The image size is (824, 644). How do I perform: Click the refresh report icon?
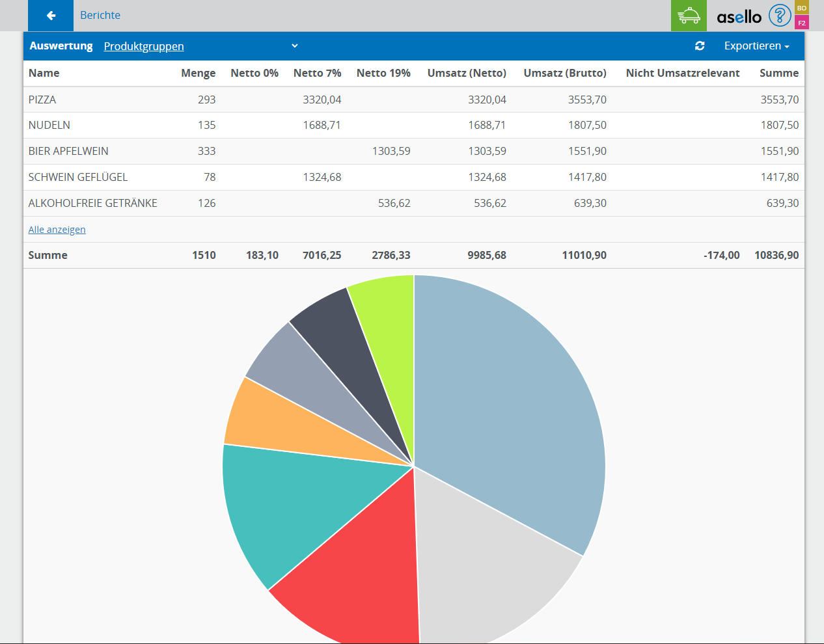point(700,46)
